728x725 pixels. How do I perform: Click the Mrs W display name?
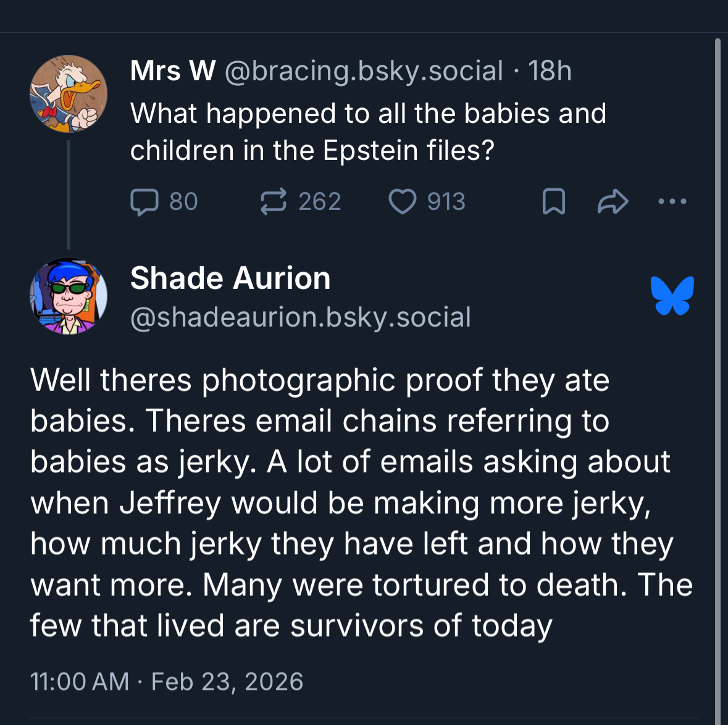(x=173, y=71)
